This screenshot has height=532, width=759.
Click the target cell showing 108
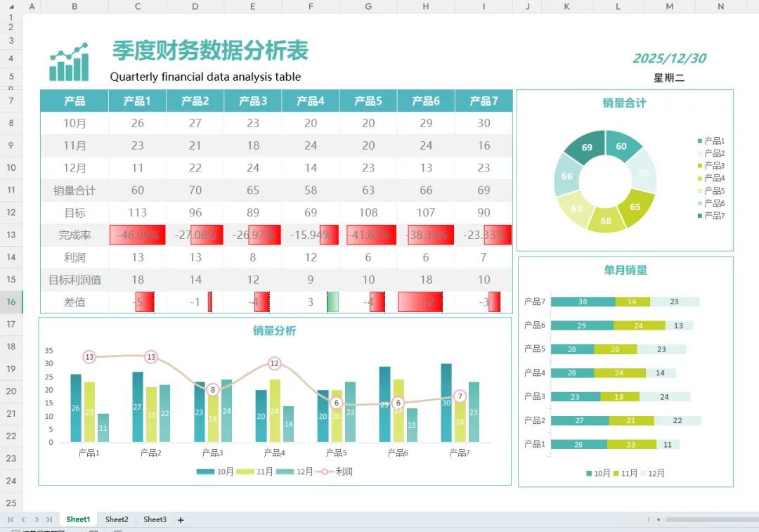[x=368, y=212]
